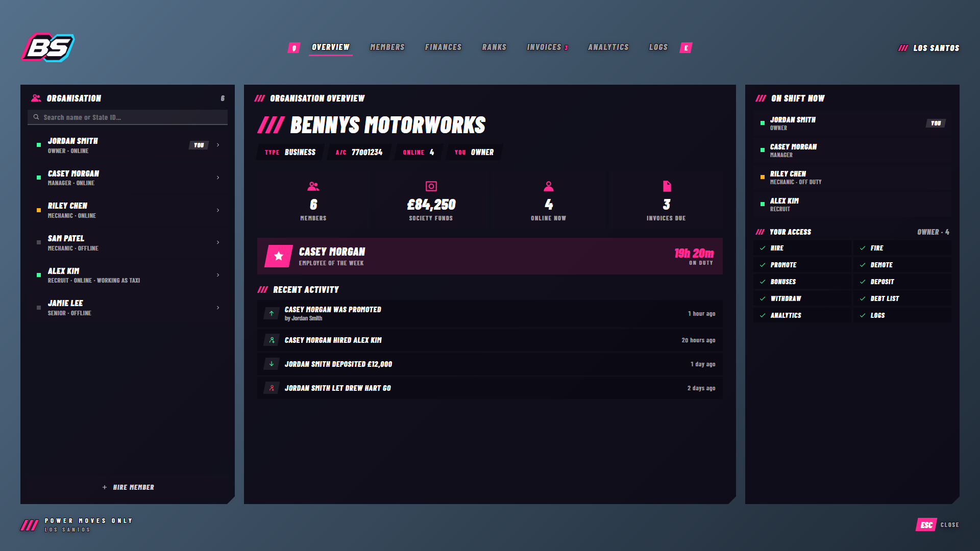Viewport: 980px width, 551px height.
Task: Click the Hire Member button
Action: 128,487
